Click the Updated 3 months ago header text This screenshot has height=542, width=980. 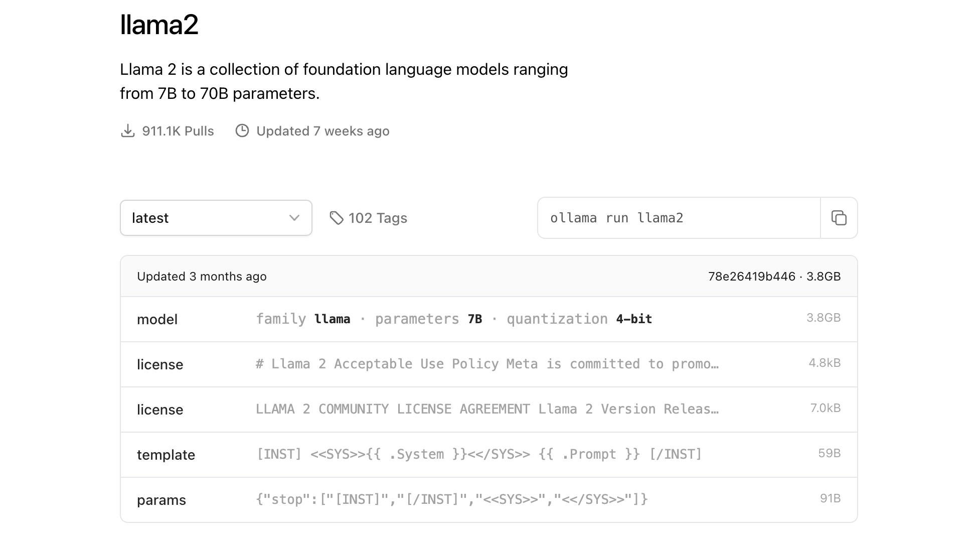click(x=202, y=277)
